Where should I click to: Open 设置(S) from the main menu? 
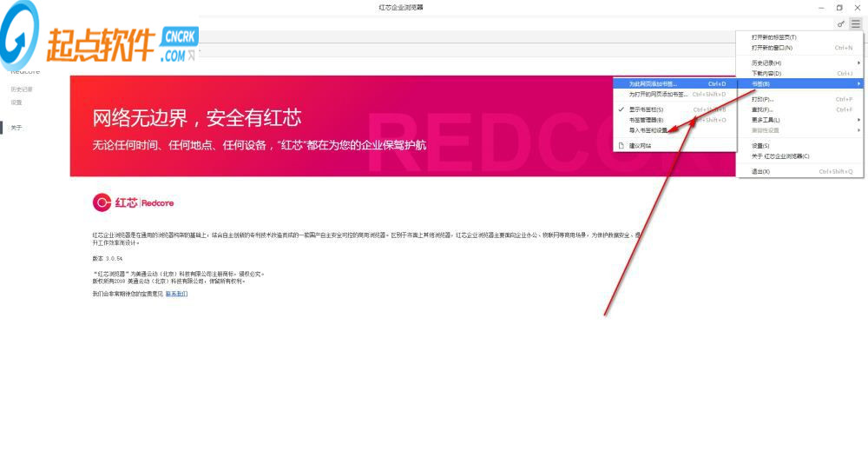pyautogui.click(x=799, y=146)
